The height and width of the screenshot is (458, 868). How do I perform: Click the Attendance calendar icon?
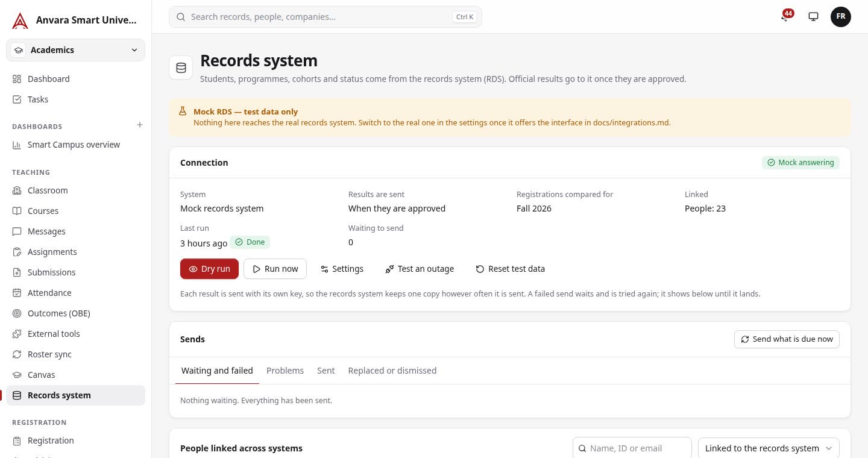17,293
